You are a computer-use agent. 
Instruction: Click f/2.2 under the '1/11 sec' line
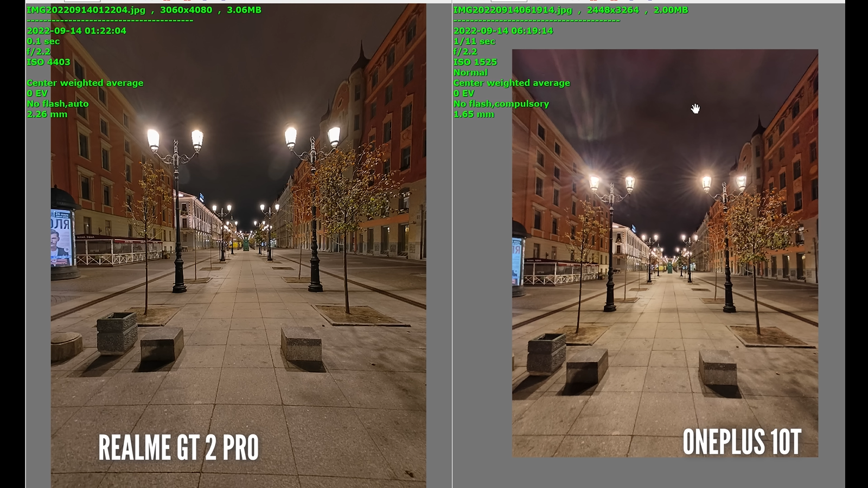point(465,52)
